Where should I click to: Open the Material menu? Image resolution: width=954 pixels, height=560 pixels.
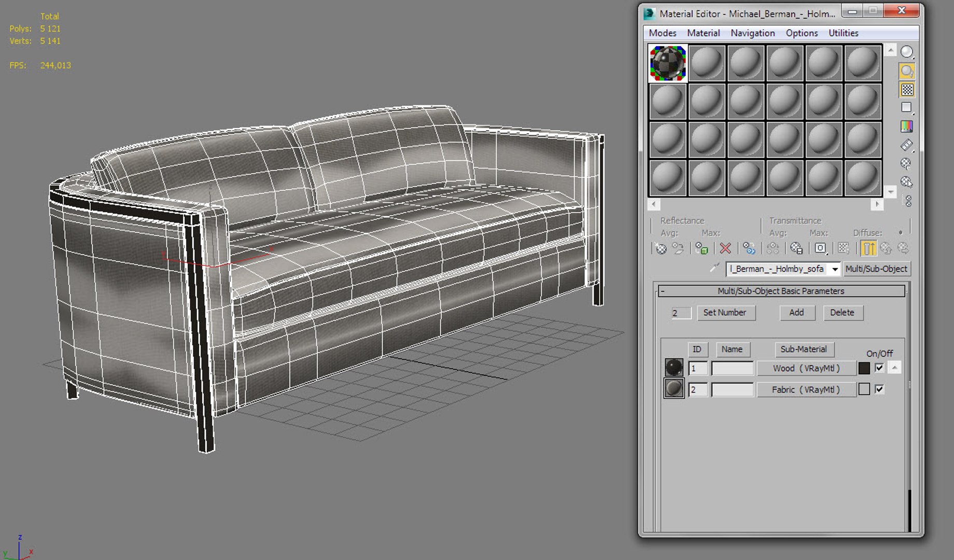[704, 33]
